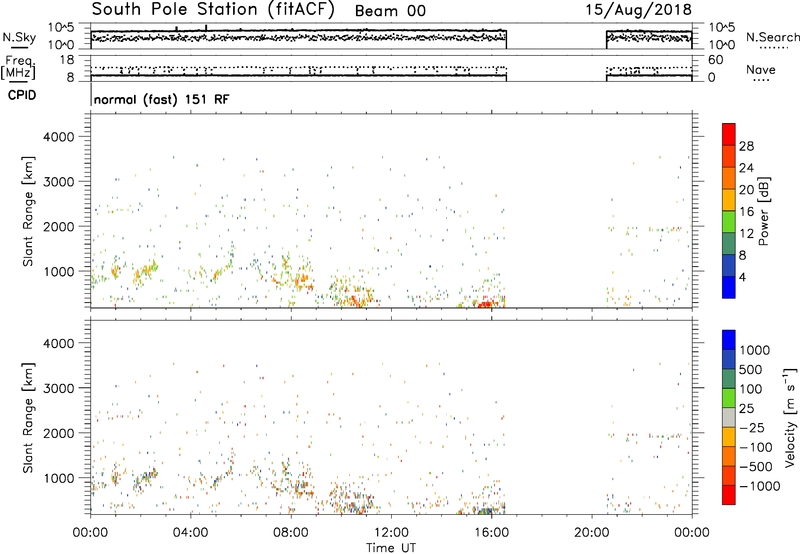Click the 'Beam 00' label

point(390,11)
